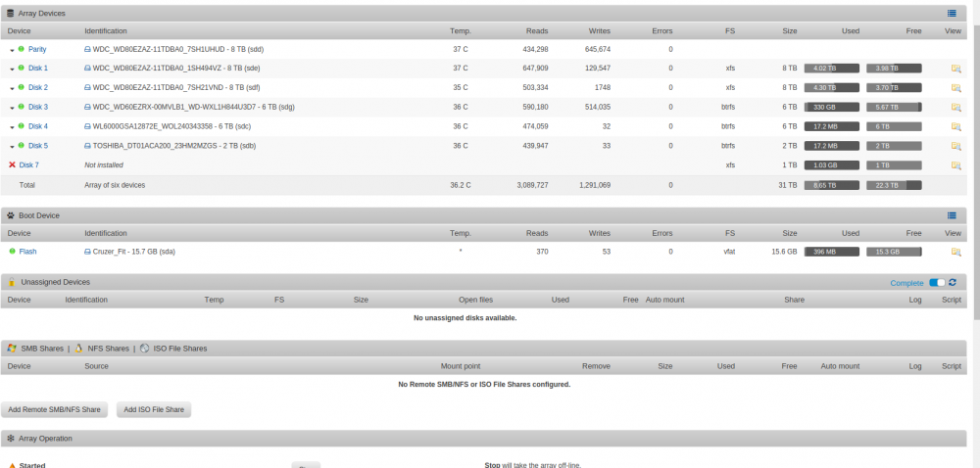Screen dimensions: 980x468
Task: Open the spin dropdown arrow for Disk 2
Action: 12,88
